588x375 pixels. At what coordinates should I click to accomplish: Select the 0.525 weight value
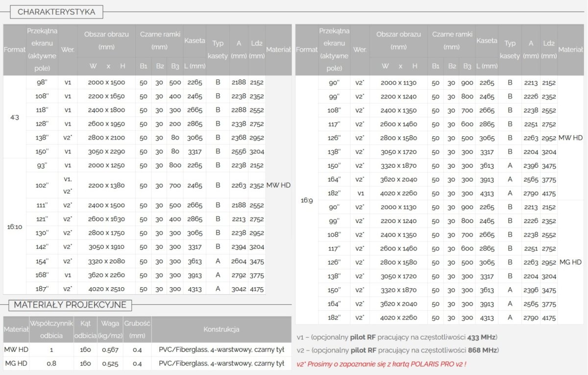[x=110, y=363]
